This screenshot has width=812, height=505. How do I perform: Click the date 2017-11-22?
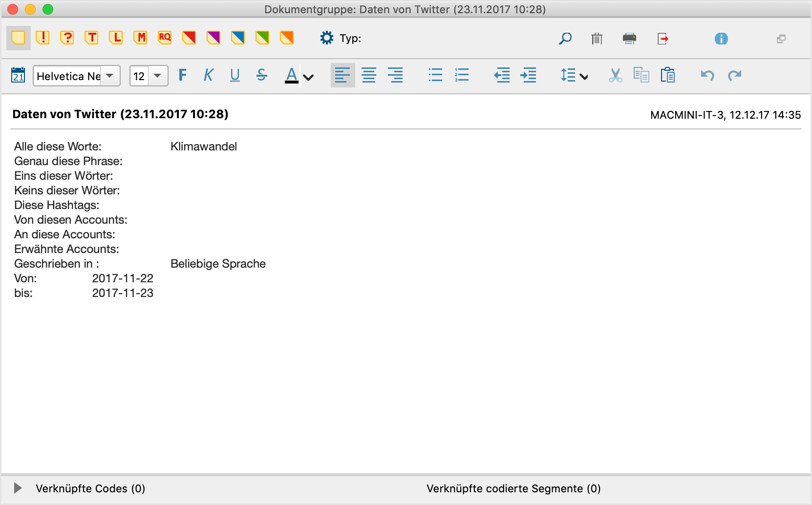coord(123,278)
